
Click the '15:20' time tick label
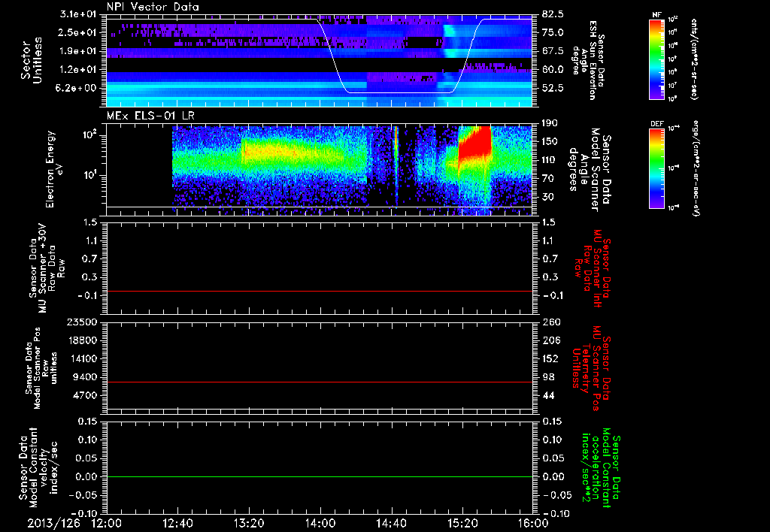point(462,523)
